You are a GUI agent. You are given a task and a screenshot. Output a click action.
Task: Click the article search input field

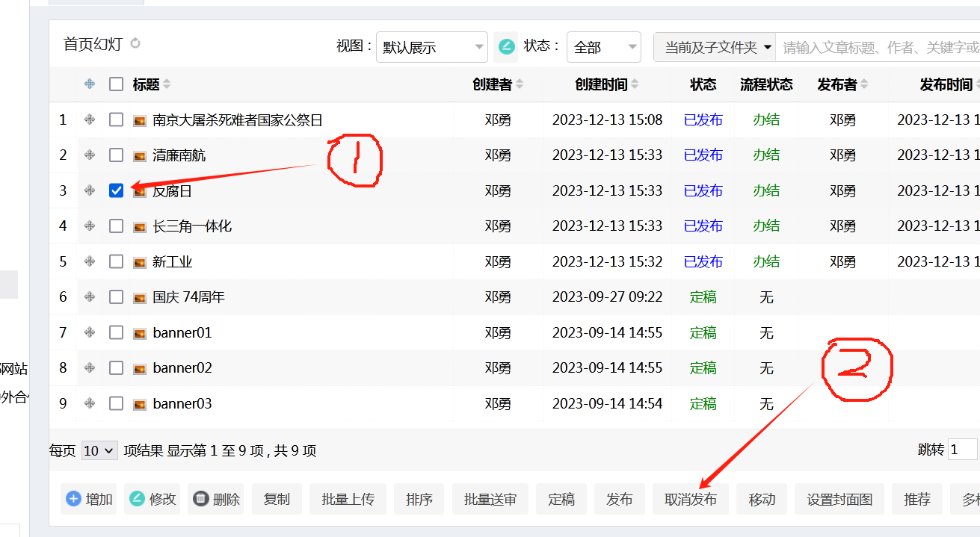click(x=878, y=48)
